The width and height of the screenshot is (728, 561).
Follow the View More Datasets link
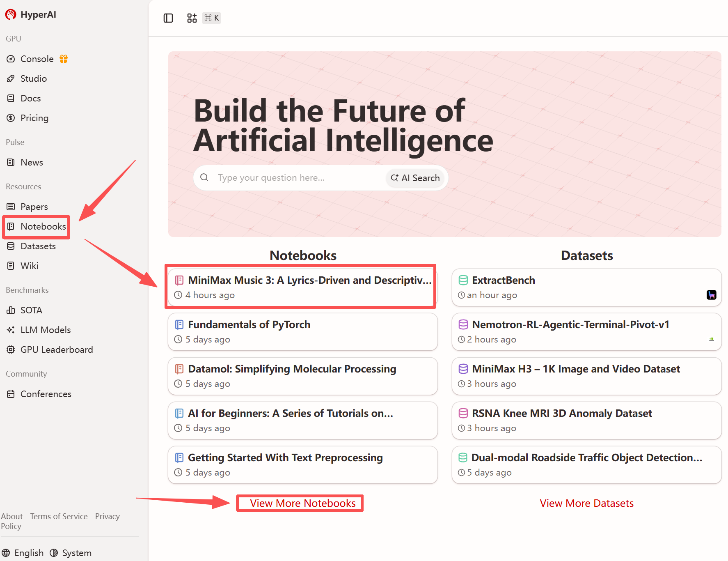pyautogui.click(x=587, y=503)
